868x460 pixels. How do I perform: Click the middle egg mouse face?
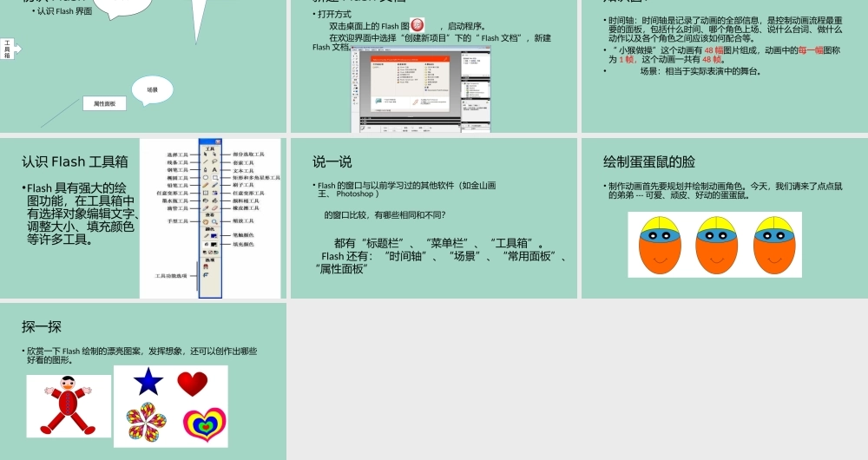[x=716, y=245]
